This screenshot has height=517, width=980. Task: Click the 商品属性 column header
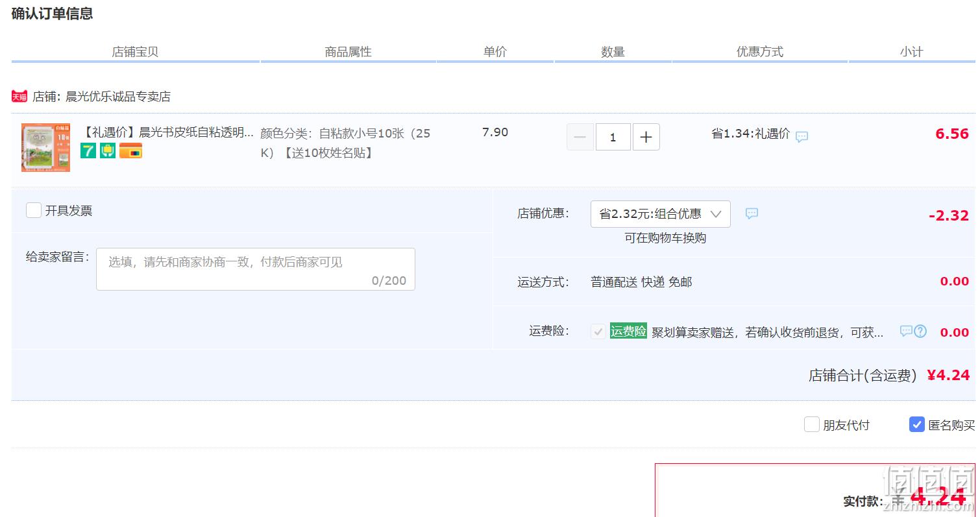pyautogui.click(x=349, y=52)
